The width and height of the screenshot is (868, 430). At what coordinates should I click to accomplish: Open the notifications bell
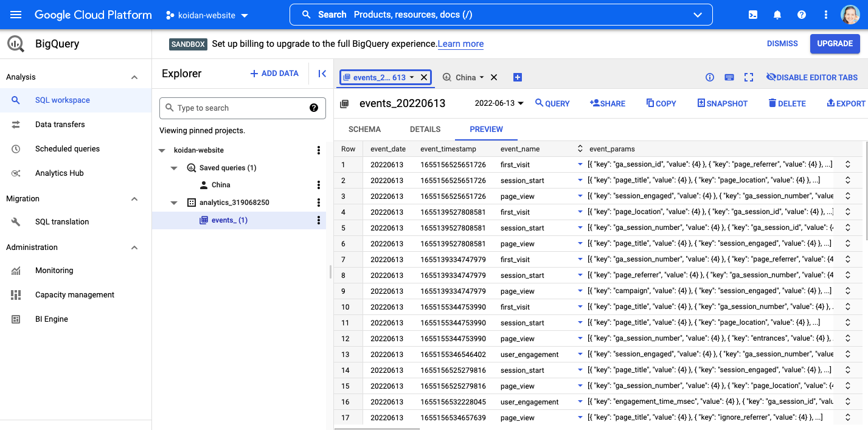click(x=777, y=15)
